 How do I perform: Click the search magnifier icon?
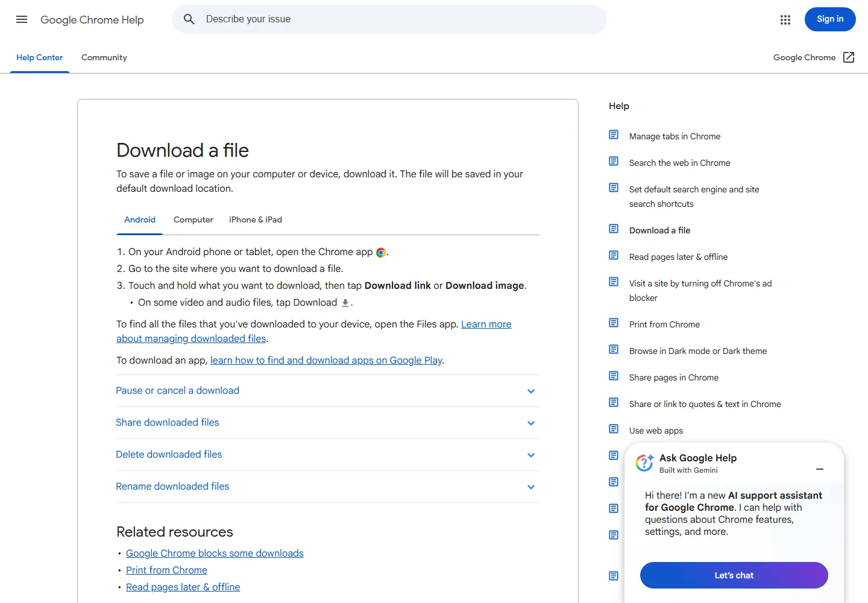tap(189, 19)
